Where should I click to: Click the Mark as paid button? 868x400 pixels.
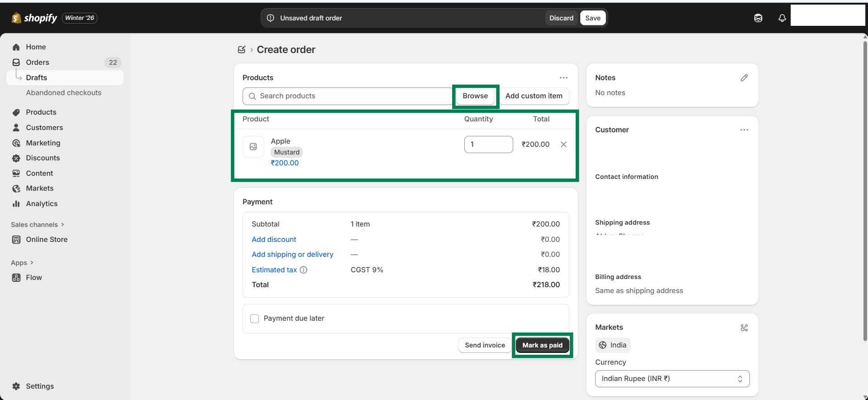tap(542, 345)
